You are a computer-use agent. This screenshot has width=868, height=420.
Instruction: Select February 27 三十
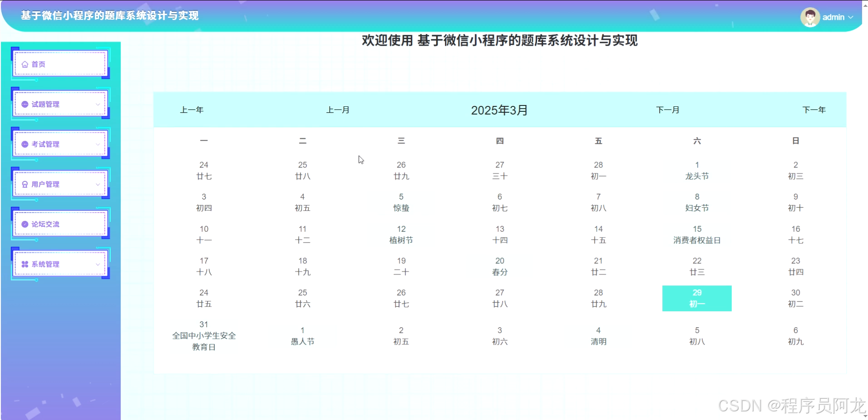[x=500, y=171]
